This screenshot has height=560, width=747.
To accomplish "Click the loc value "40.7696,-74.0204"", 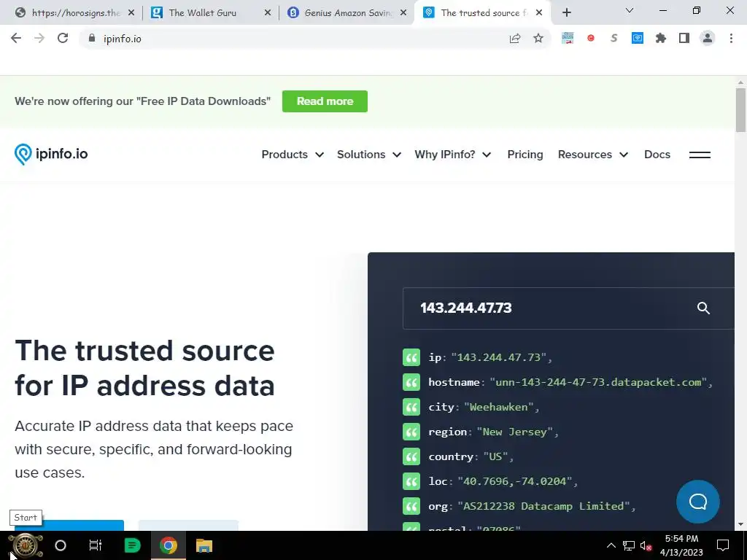I will coord(515,481).
